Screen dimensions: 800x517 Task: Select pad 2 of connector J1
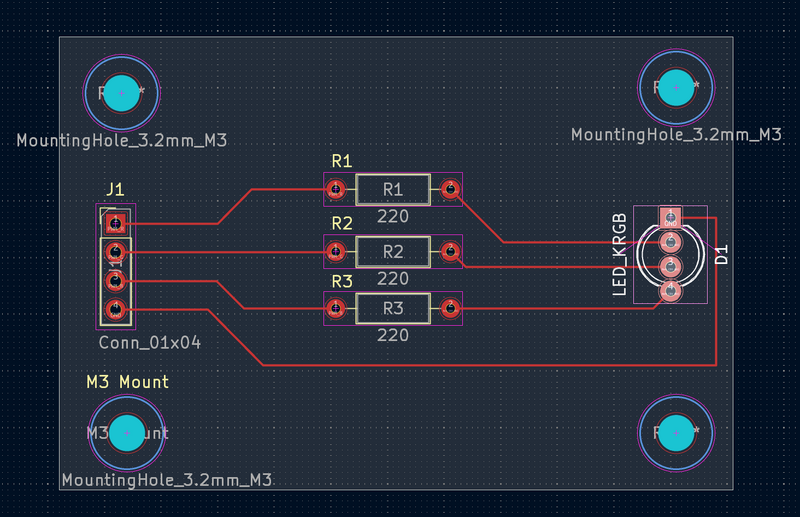pyautogui.click(x=116, y=252)
